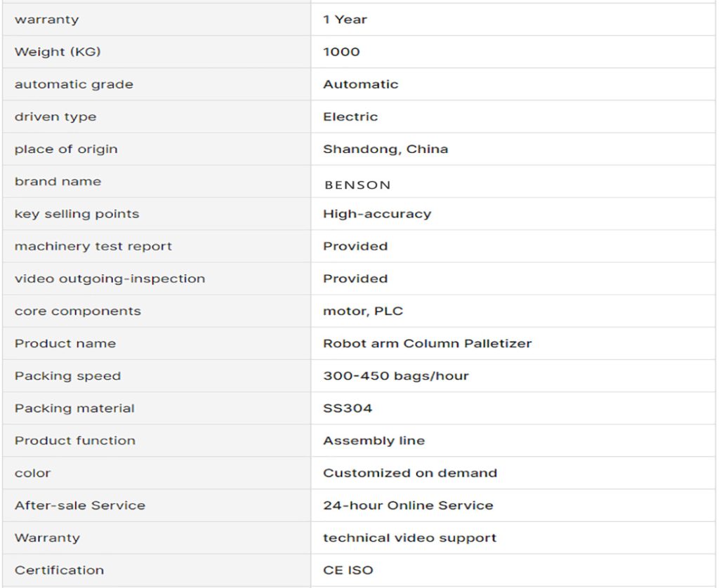Click the "Electric" driven type value
The width and height of the screenshot is (719, 588).
pyautogui.click(x=350, y=116)
